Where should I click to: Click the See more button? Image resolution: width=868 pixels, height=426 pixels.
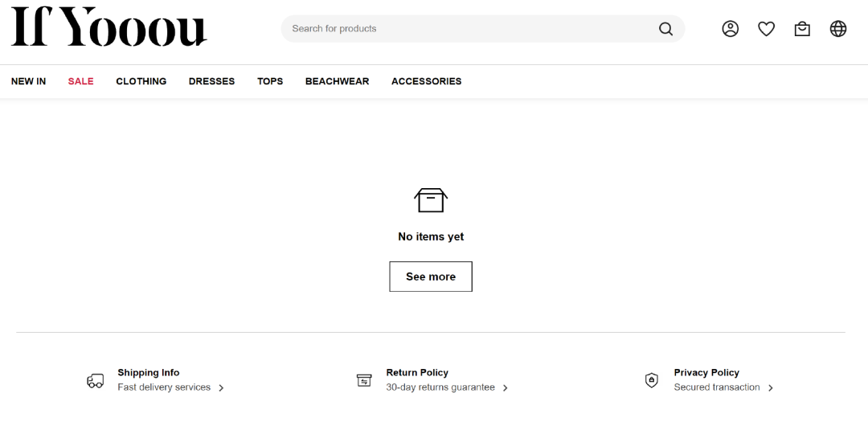click(431, 276)
